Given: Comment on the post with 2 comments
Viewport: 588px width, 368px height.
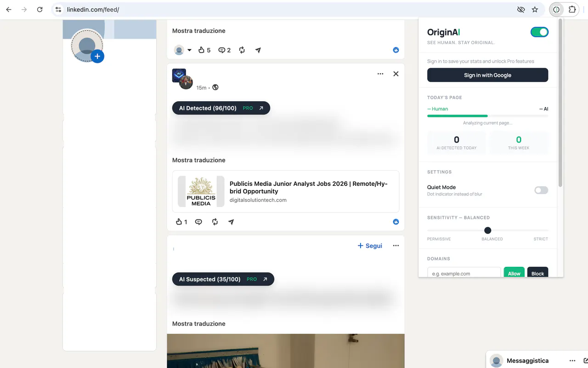Looking at the screenshot, I should [x=224, y=50].
